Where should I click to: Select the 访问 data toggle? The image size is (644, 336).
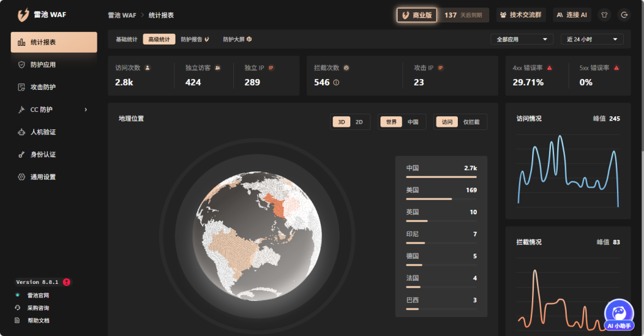pyautogui.click(x=447, y=122)
